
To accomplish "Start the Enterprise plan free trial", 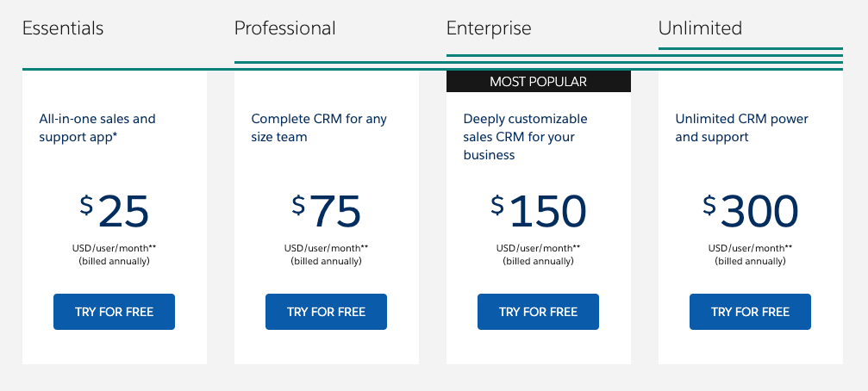I will pyautogui.click(x=538, y=312).
